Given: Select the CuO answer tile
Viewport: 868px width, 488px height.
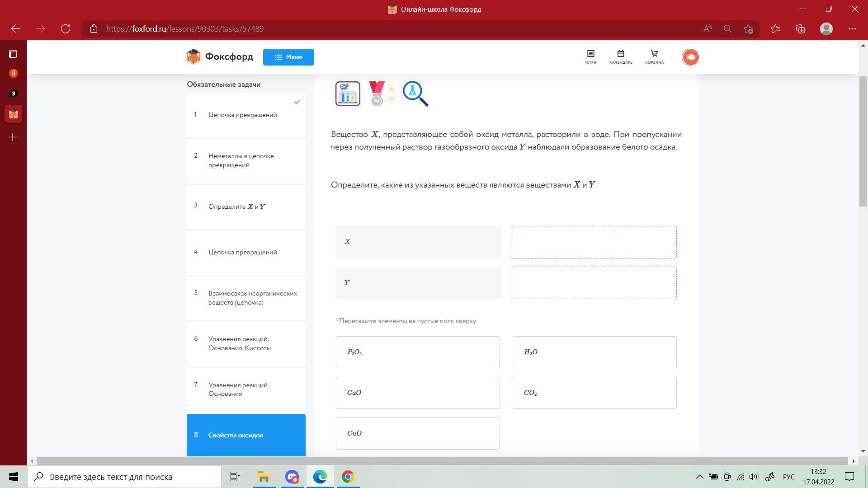Looking at the screenshot, I should coord(418,433).
